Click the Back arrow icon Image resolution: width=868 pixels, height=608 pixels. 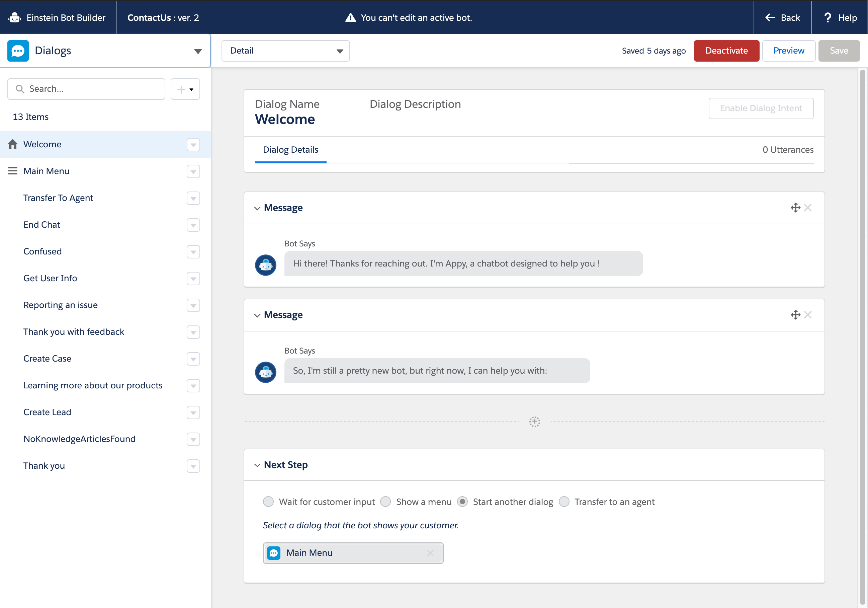(x=770, y=17)
